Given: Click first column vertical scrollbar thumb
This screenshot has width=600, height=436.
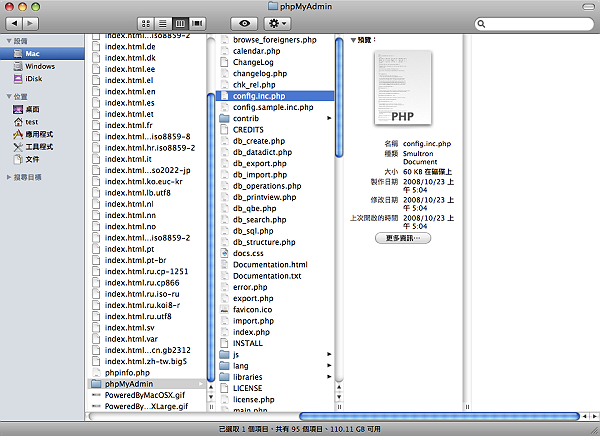Looking at the screenshot, I should [x=211, y=237].
